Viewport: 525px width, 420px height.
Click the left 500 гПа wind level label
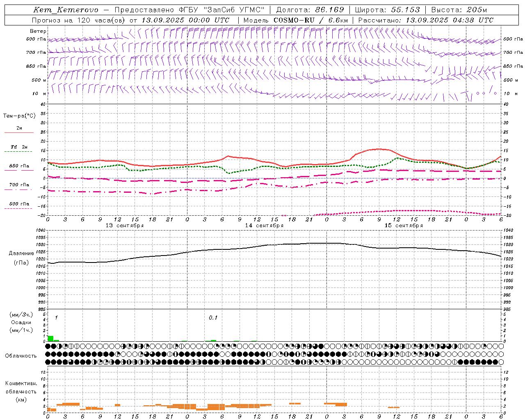tap(36, 39)
